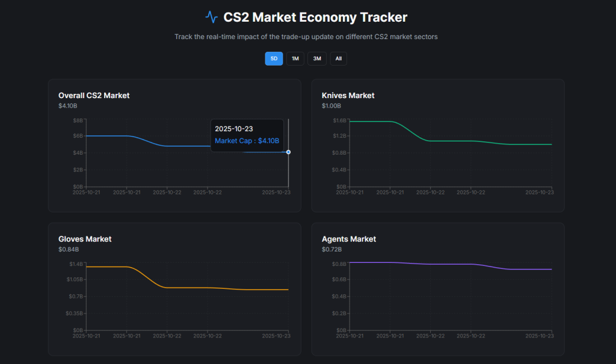Click the highlighted data point on Overall chart

[x=289, y=152]
